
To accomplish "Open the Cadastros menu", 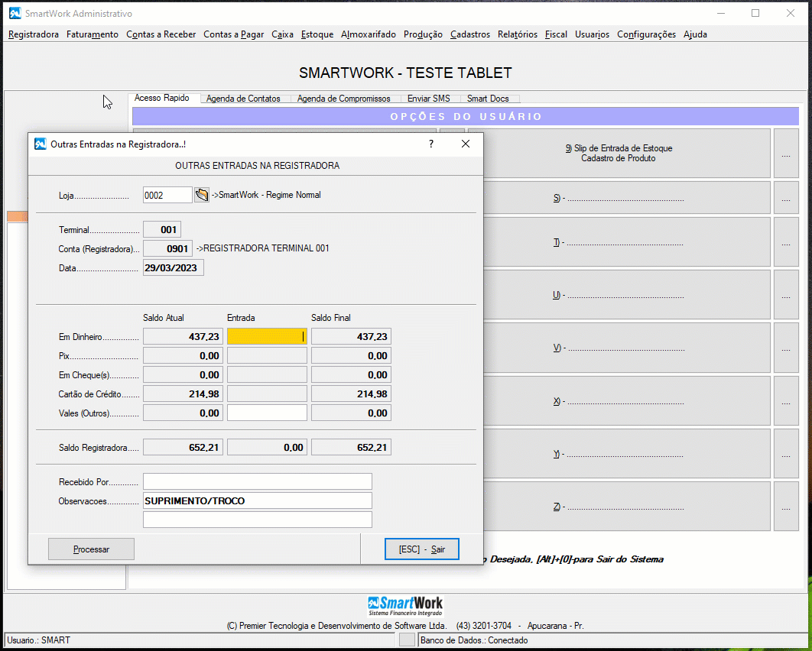I will click(469, 34).
